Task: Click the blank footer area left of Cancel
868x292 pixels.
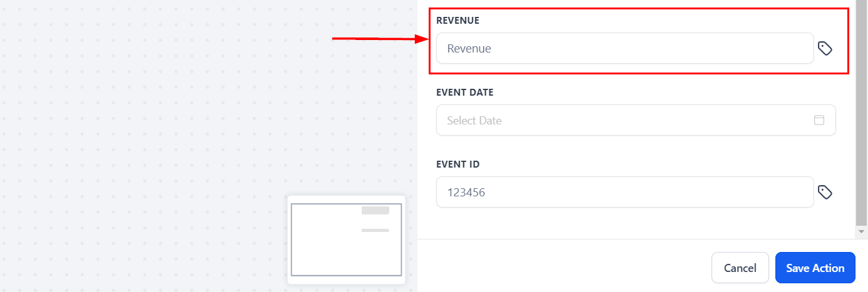Action: click(x=563, y=268)
